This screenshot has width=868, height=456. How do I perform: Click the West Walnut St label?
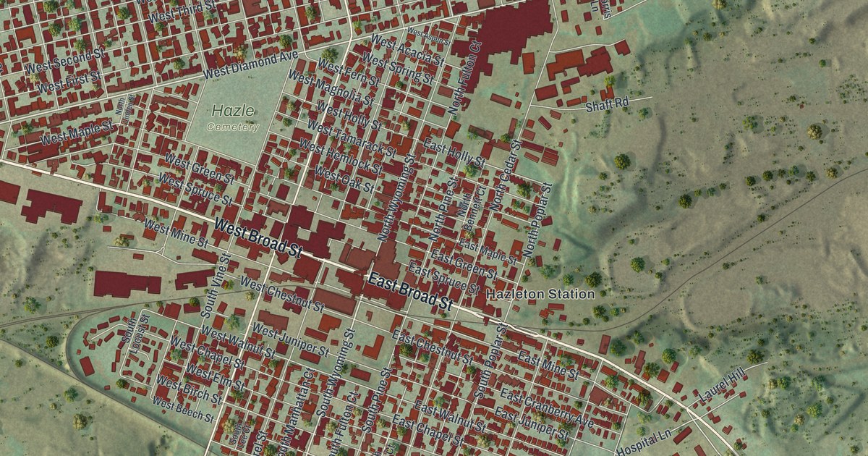coord(237,342)
